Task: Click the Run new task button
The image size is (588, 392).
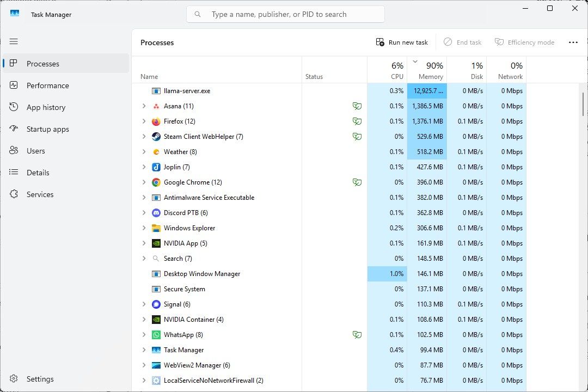Action: pos(402,42)
